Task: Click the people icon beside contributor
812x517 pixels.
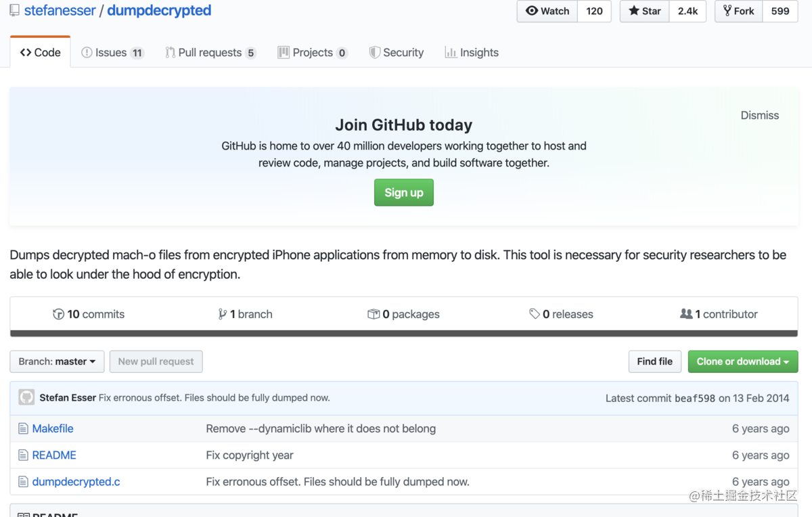Action: click(686, 314)
